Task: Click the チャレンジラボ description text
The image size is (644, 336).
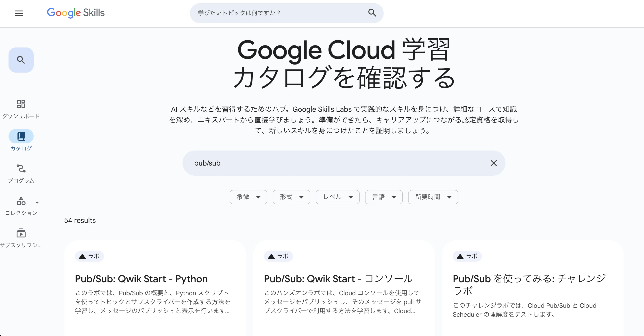Action: (x=524, y=310)
